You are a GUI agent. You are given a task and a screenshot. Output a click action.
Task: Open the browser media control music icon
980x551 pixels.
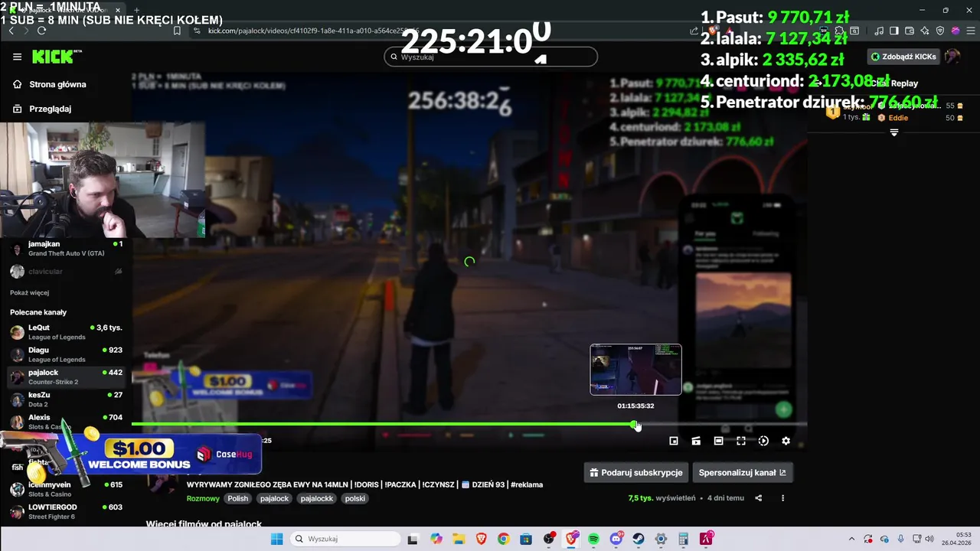(x=879, y=31)
